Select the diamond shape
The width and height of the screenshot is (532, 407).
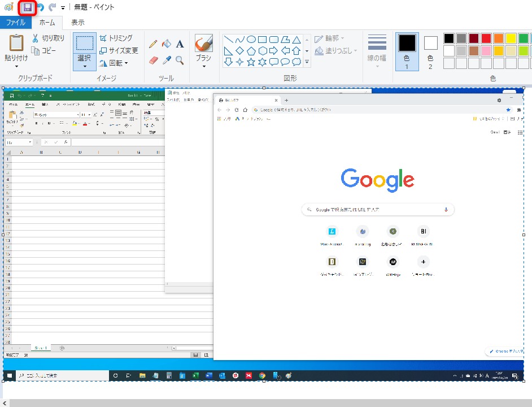240,51
